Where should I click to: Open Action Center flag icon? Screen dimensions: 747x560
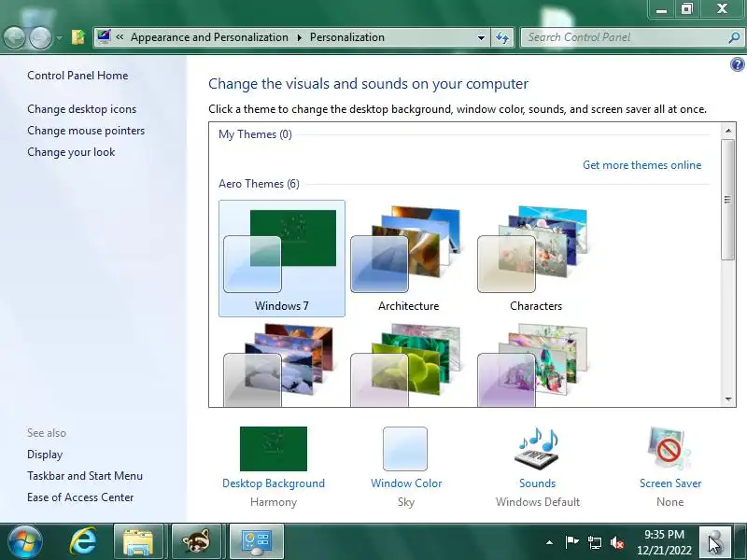[x=571, y=542]
